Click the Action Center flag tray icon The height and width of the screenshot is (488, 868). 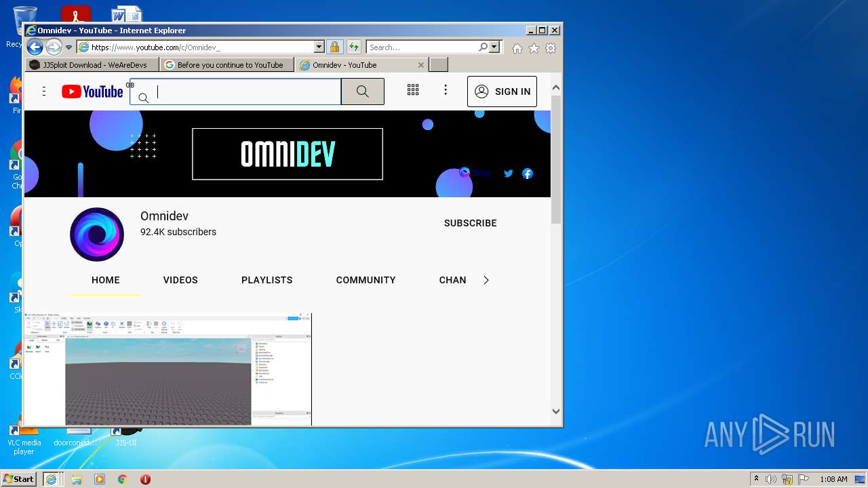[804, 479]
